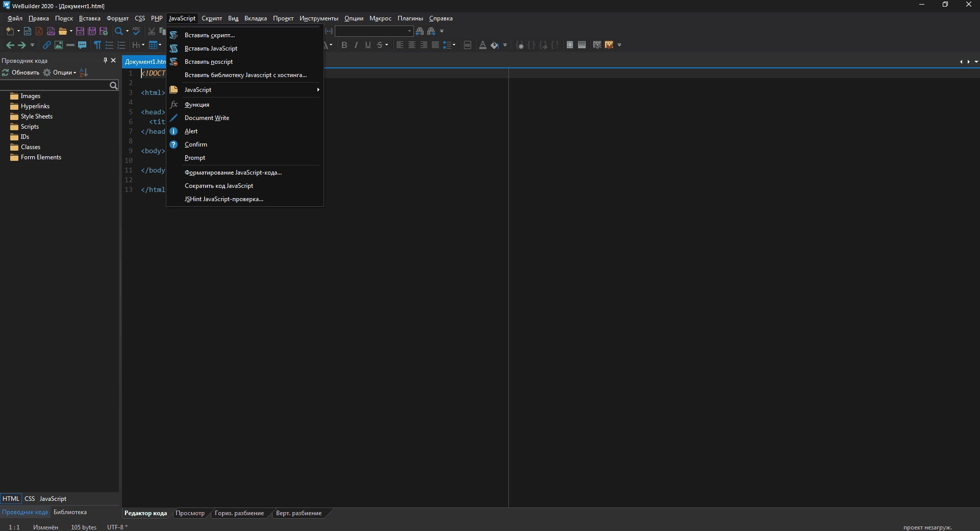The image size is (980, 531).
Task: Save the document with the first floppy icon
Action: (x=80, y=31)
